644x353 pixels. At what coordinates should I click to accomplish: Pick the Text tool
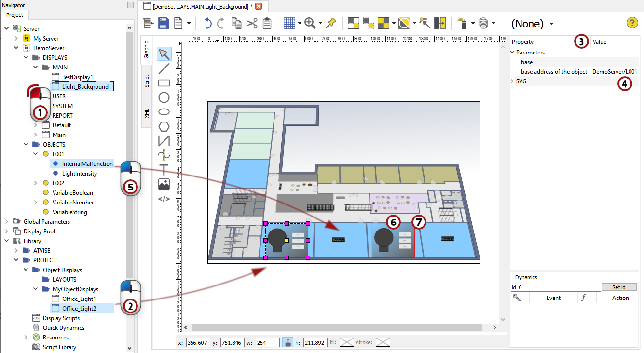click(164, 169)
